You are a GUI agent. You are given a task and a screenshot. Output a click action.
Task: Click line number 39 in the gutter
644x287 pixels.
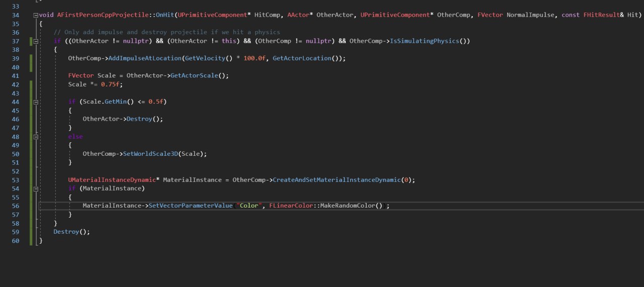(15, 58)
